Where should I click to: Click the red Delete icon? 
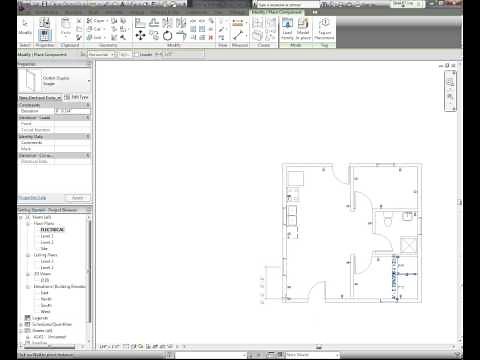tap(211, 37)
